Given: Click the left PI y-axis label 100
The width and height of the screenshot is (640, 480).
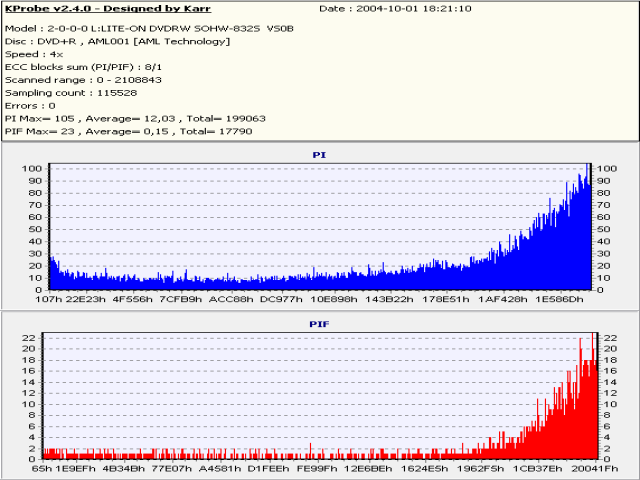Looking at the screenshot, I should (32, 169).
